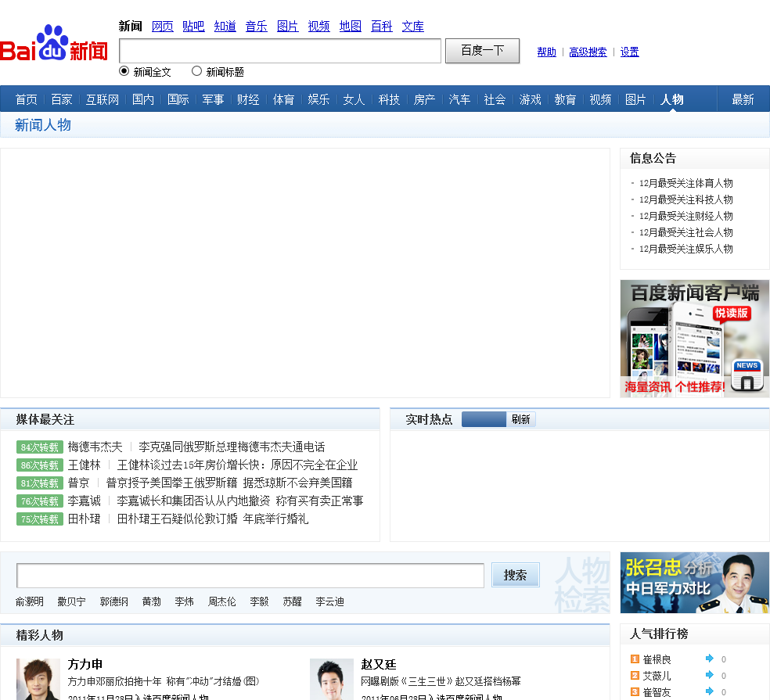Open the 方力申 name heading link
Image resolution: width=770 pixels, height=700 pixels.
pyautogui.click(x=85, y=665)
